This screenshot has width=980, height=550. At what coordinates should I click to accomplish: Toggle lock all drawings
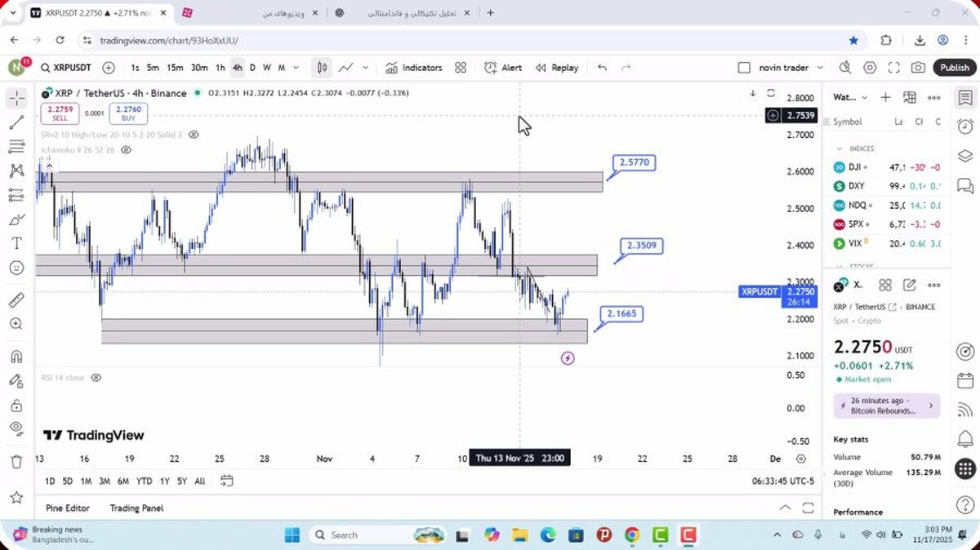pos(16,405)
